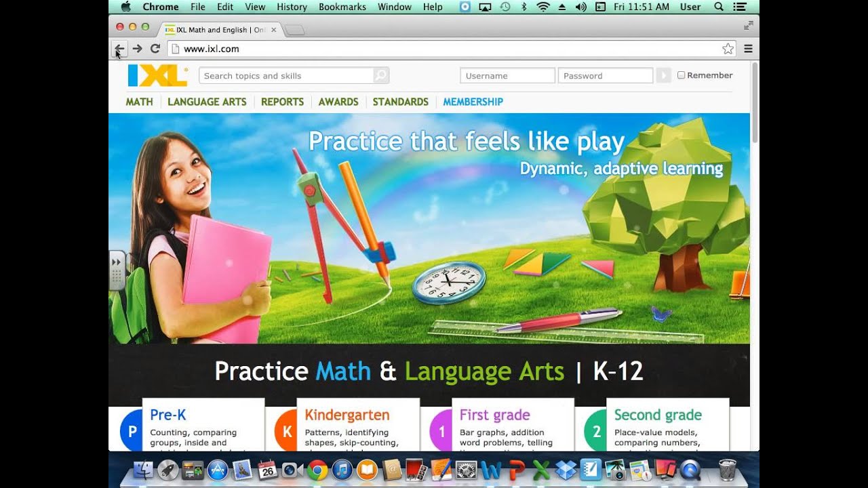Click the Username field
Image resolution: width=868 pixels, height=488 pixels.
(507, 75)
